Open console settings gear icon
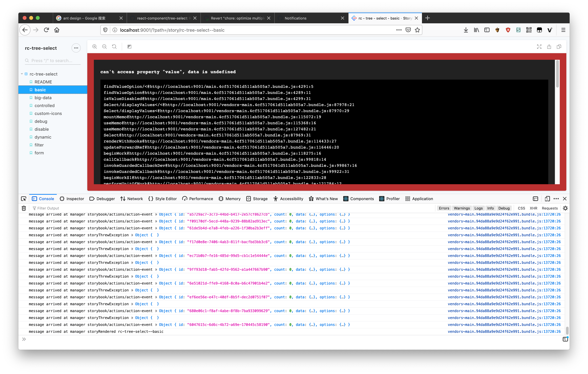The image size is (588, 374). 565,208
